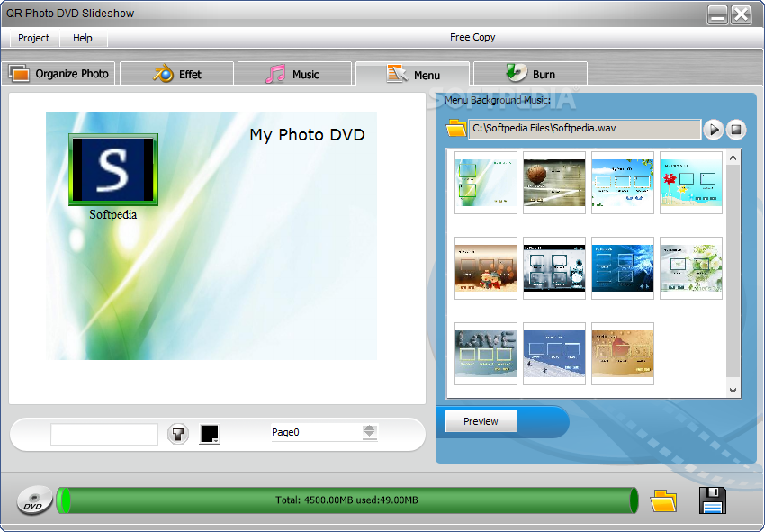Select the LOVE text menu template
The height and width of the screenshot is (532, 765).
click(x=486, y=354)
